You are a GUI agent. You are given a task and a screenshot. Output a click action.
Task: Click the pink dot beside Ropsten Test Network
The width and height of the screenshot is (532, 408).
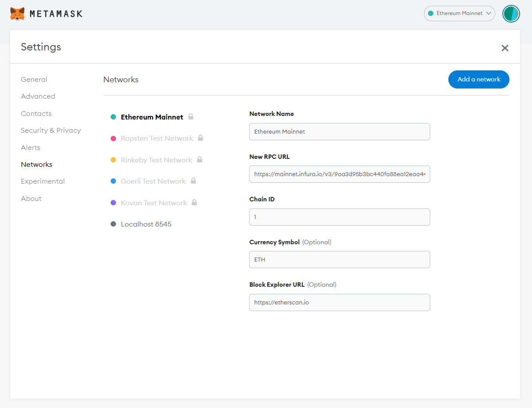[x=113, y=138]
